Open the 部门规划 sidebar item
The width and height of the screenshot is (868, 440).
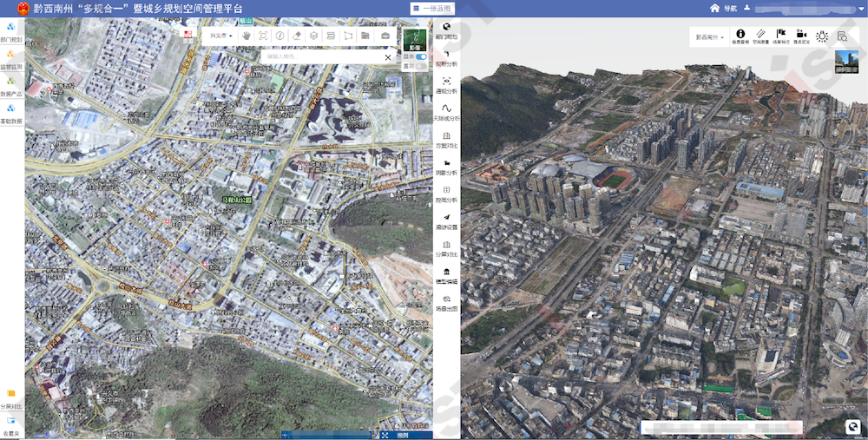pyautogui.click(x=11, y=31)
